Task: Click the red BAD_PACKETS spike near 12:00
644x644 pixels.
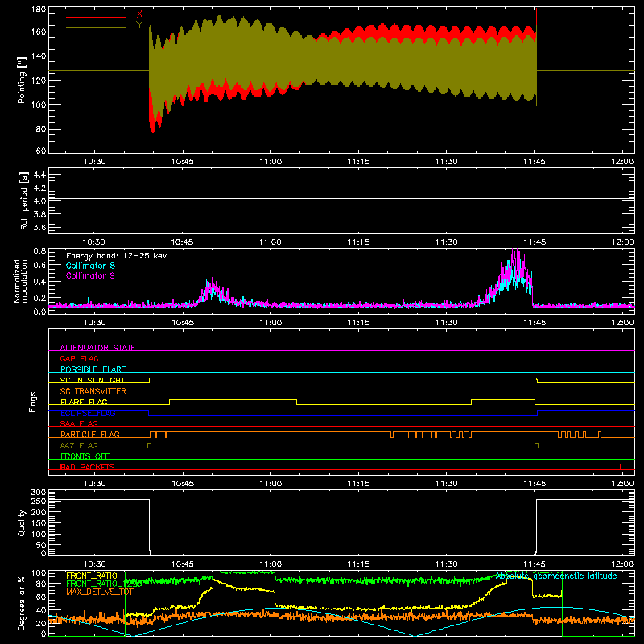Action: (x=621, y=467)
